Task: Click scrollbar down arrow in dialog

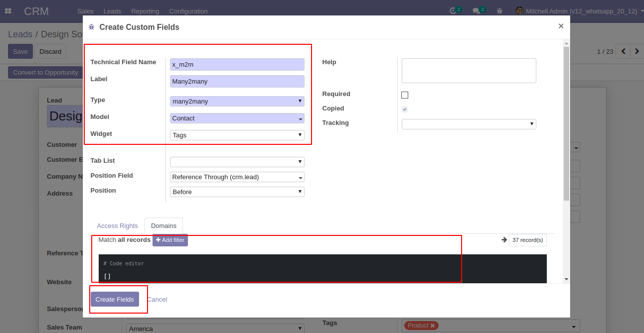Action: coord(566,279)
